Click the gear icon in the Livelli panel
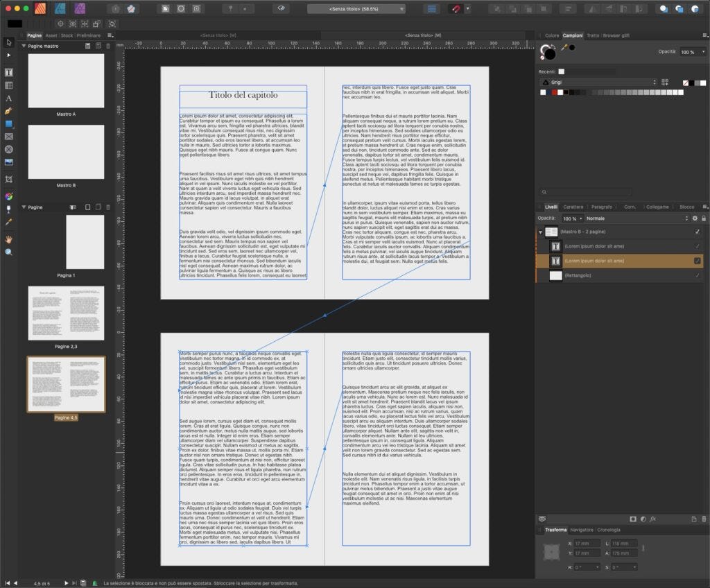This screenshot has height=588, width=710. [x=695, y=219]
